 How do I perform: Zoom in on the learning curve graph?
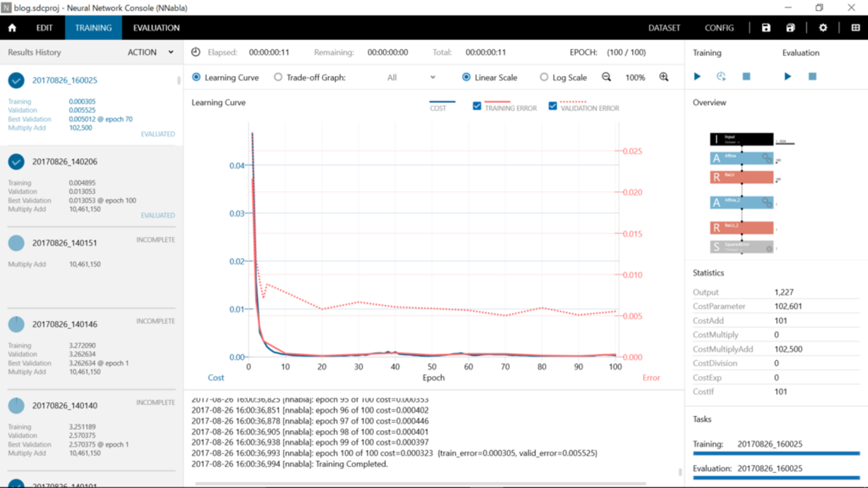click(664, 77)
